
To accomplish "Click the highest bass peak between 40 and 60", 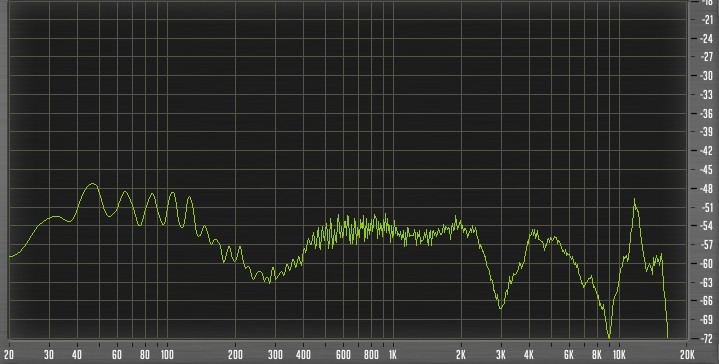I will (93, 184).
